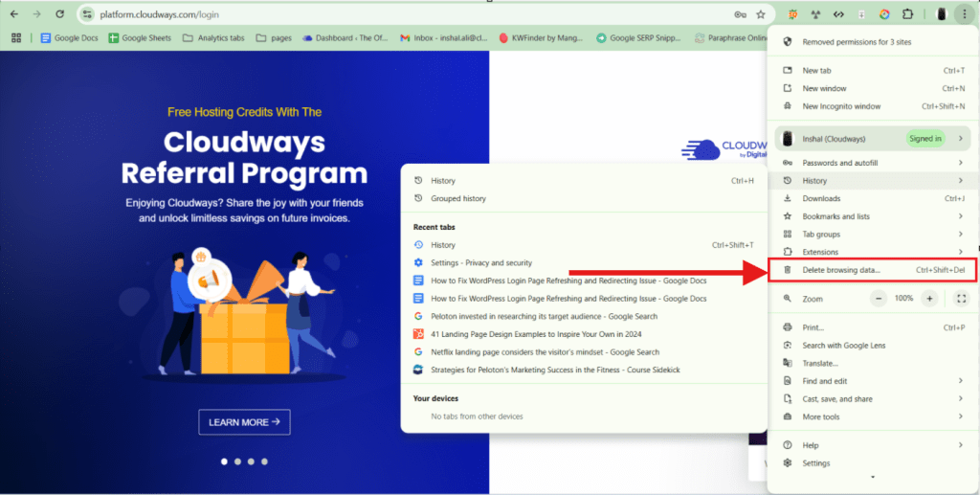The height and width of the screenshot is (495, 980).
Task: Expand More tools submenu
Action: 873,416
